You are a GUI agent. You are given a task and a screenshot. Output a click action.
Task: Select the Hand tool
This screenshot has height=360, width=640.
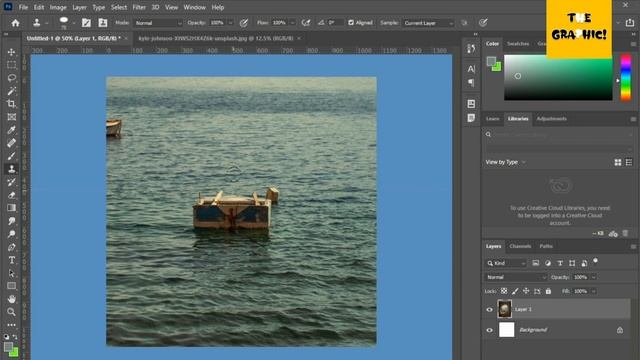point(11,299)
